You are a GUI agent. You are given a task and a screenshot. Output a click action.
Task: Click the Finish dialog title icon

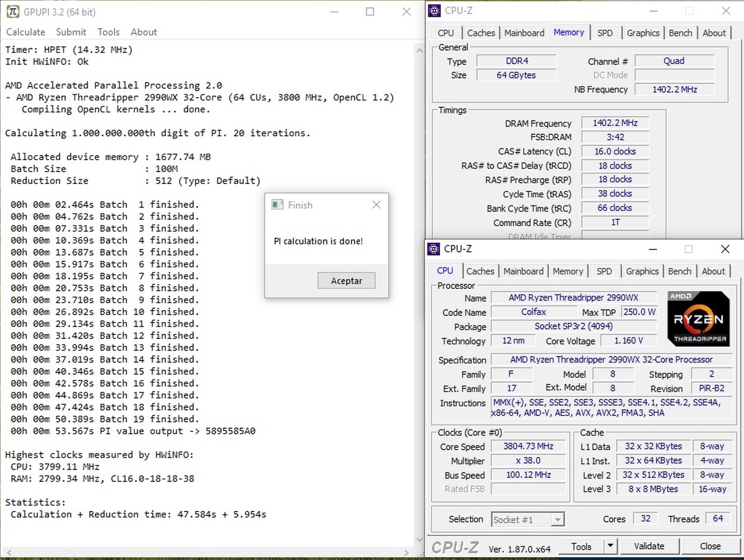pos(278,205)
